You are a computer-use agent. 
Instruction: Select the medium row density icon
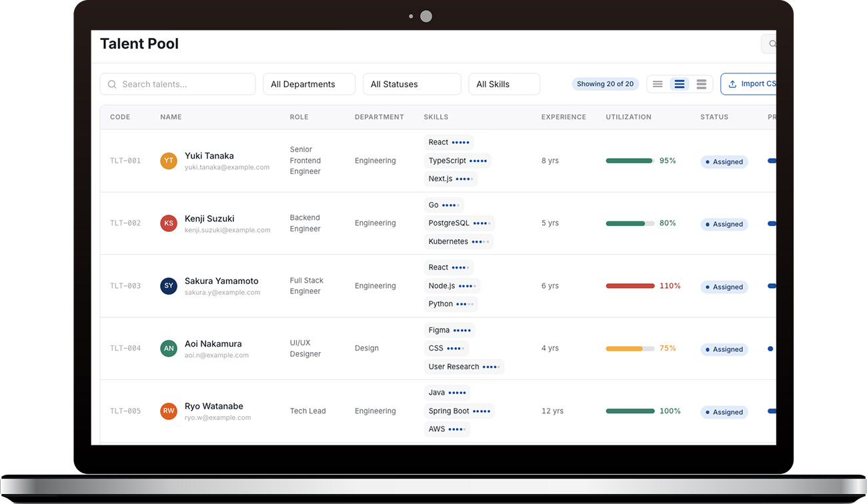pos(680,84)
